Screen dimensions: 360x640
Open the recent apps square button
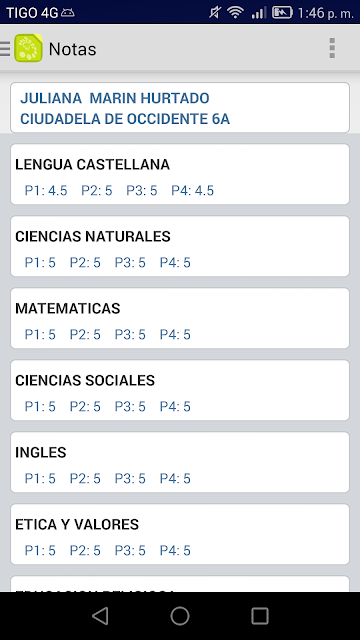pyautogui.click(x=260, y=616)
